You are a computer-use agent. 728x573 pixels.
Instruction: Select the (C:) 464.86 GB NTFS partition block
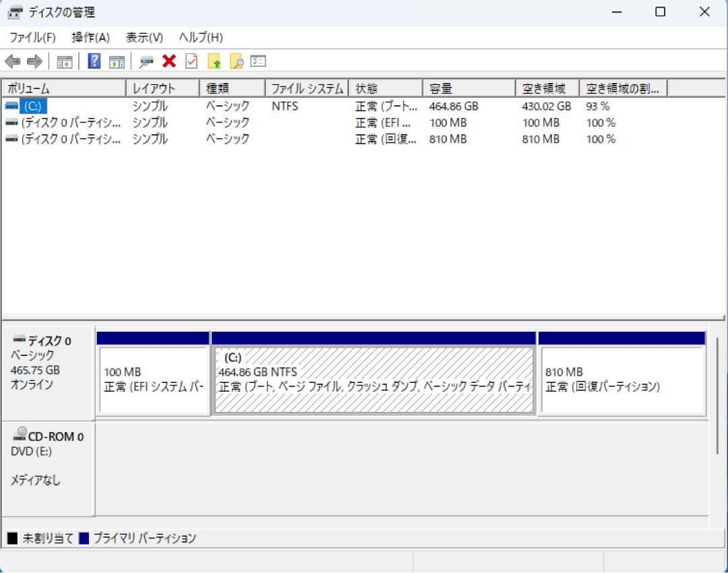click(x=373, y=373)
